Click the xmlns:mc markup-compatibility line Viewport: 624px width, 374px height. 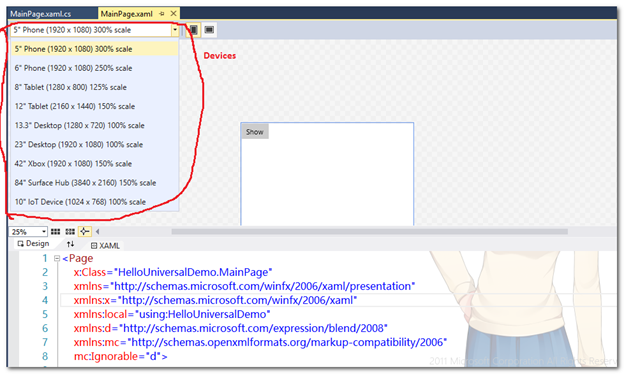click(x=260, y=342)
